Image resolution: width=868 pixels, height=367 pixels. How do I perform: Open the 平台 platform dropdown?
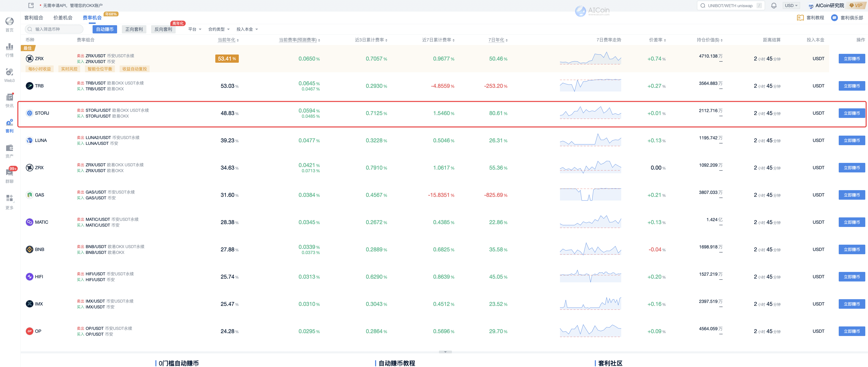point(195,29)
